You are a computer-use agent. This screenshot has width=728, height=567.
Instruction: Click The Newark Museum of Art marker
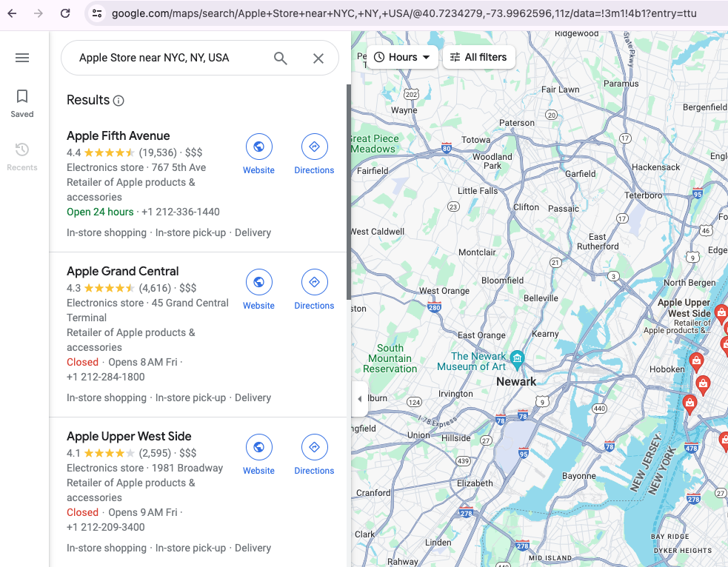click(x=517, y=359)
